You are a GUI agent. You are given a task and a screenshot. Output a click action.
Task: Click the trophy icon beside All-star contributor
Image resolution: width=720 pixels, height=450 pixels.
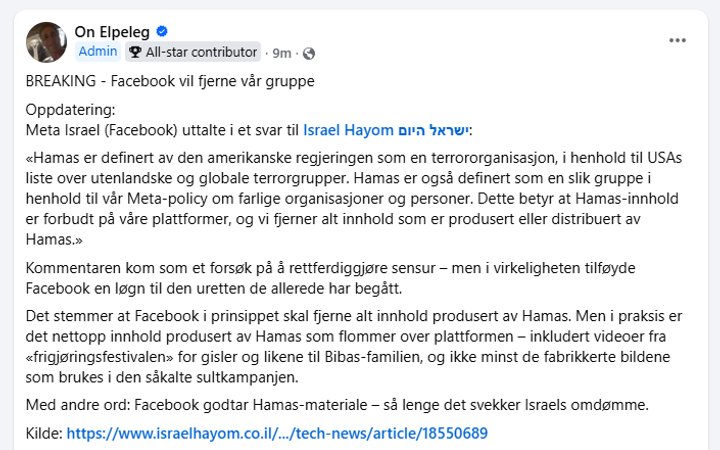tap(135, 52)
